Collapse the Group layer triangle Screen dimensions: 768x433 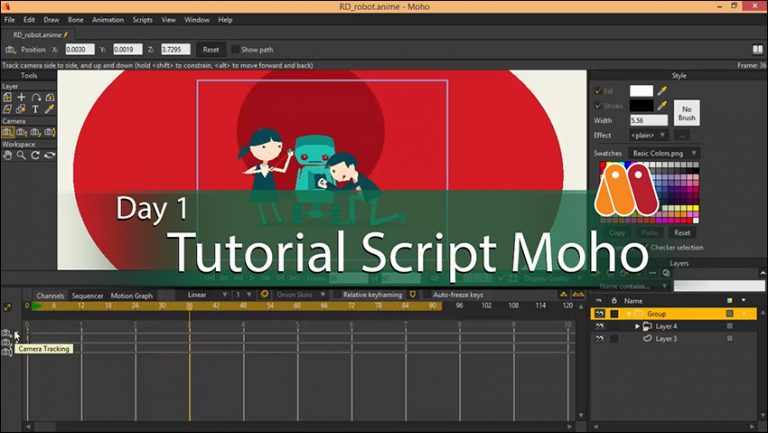629,314
